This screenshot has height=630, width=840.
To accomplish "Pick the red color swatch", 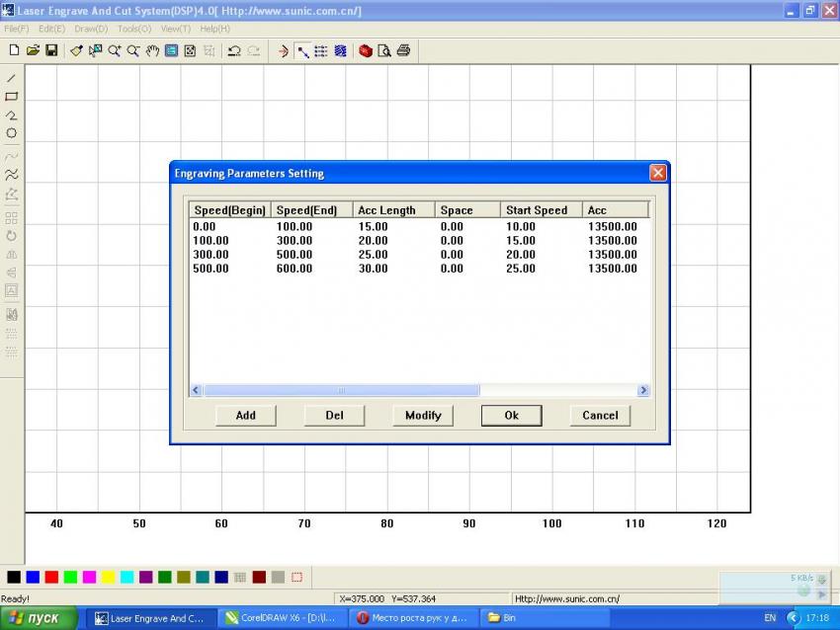I will tap(51, 577).
